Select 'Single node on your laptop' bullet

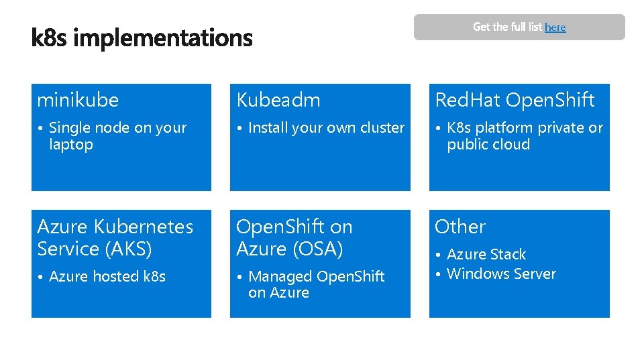[x=117, y=136]
